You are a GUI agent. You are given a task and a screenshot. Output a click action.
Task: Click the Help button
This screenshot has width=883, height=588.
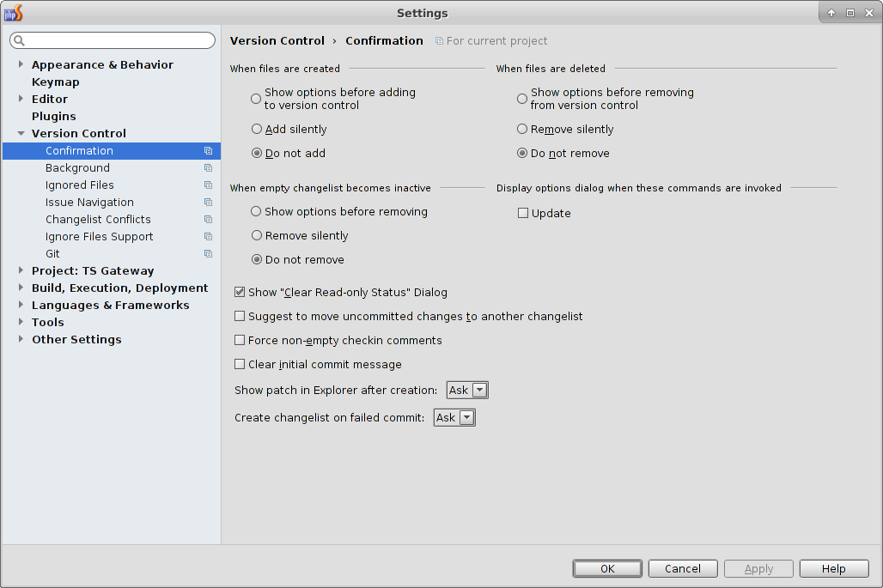click(x=834, y=568)
